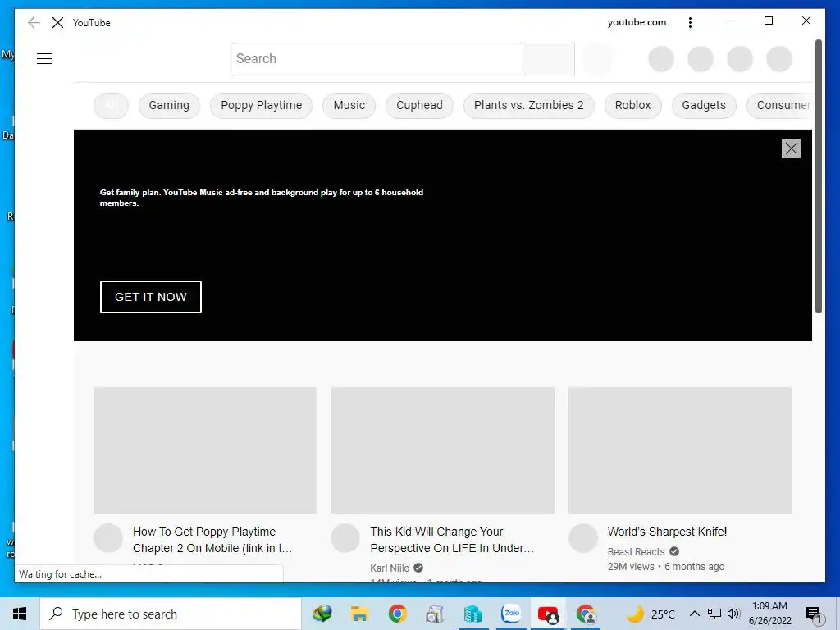This screenshot has height=630, width=840.
Task: Click the taskbar 'Type here to search' box
Action: click(x=171, y=614)
